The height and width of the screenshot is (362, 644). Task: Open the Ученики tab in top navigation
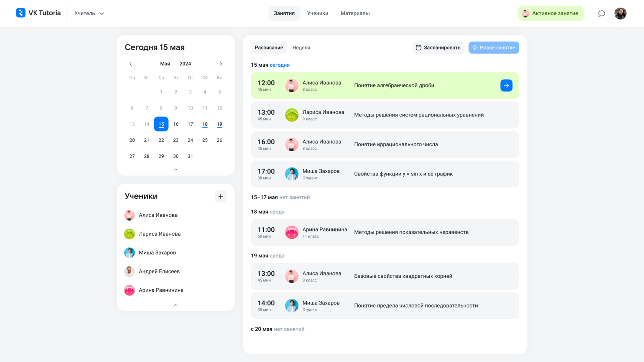point(317,13)
